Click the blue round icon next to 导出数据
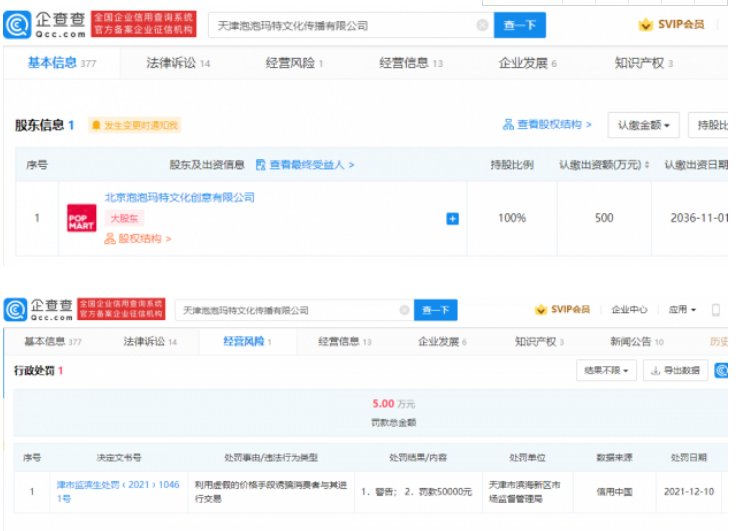Viewport: 747px width, 531px height. click(721, 371)
